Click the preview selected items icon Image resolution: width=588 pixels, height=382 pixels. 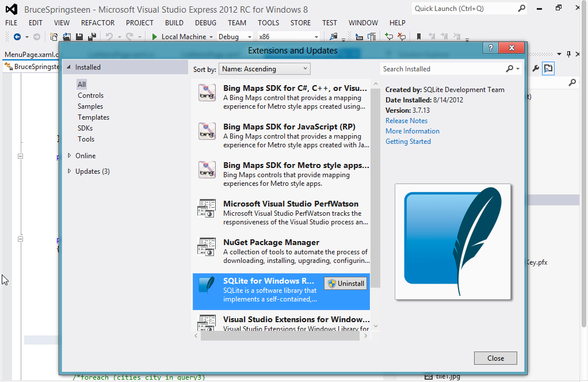(x=548, y=68)
